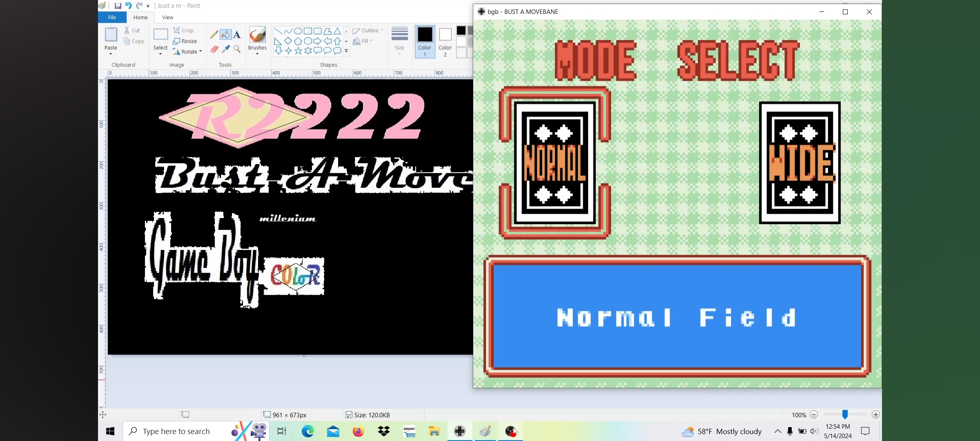
Task: Click the zoom in plus button
Action: (x=875, y=414)
